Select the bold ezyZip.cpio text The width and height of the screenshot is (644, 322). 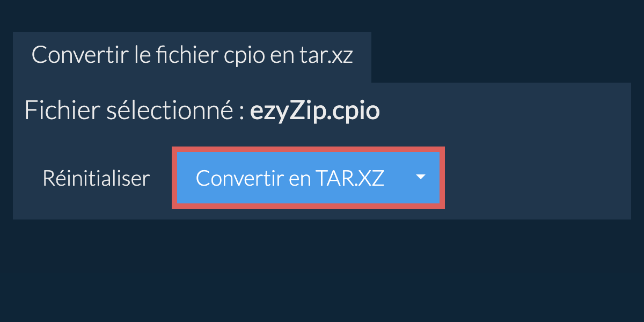point(315,111)
